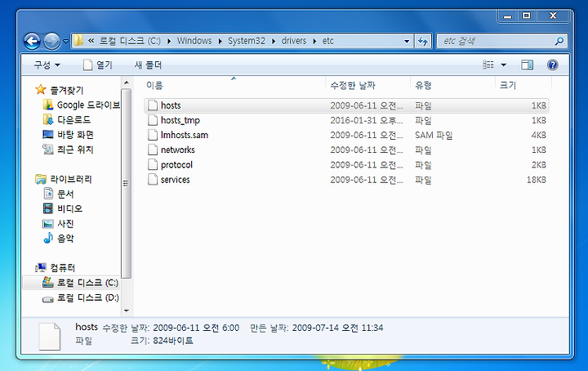Image resolution: width=588 pixels, height=371 pixels.
Task: Click the hosts_tmp file name
Action: click(x=180, y=120)
